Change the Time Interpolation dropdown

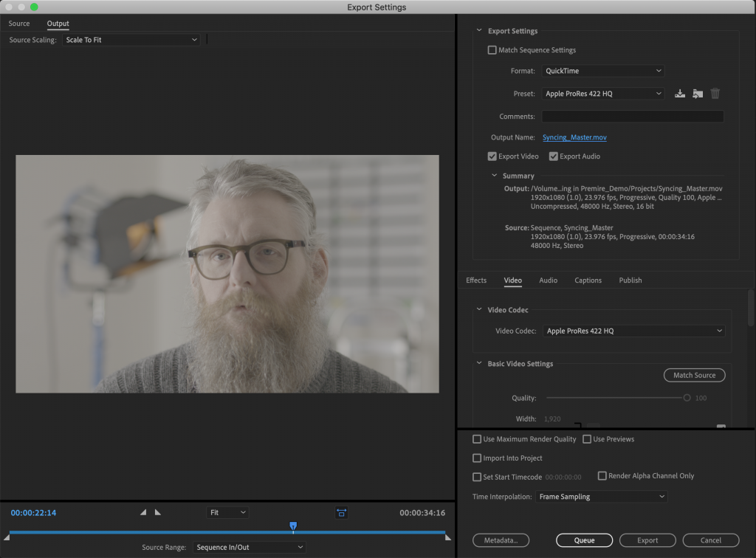[x=601, y=496]
